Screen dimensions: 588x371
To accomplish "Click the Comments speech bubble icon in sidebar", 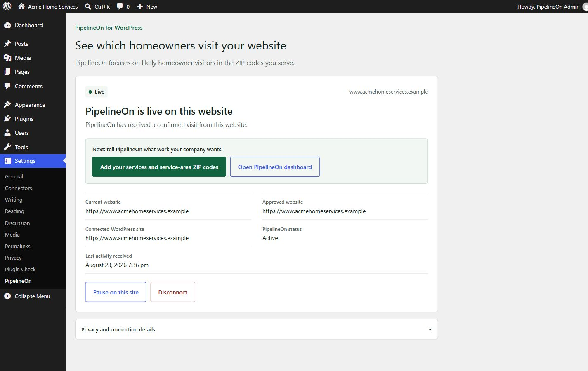I will pos(7,86).
